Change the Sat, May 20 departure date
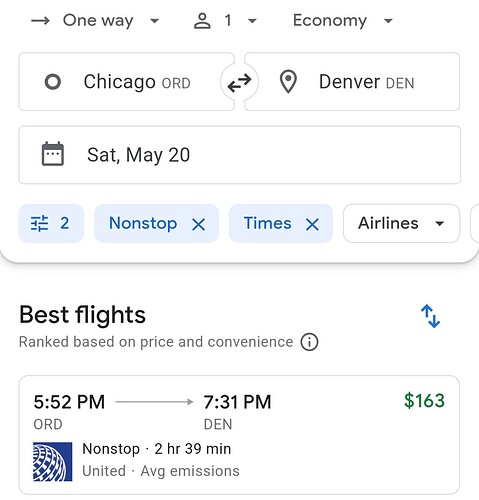 [x=240, y=155]
